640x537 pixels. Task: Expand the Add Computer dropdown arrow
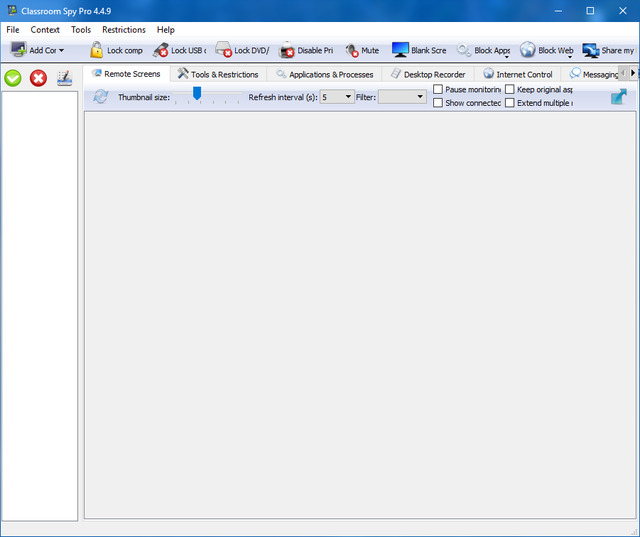[x=61, y=51]
